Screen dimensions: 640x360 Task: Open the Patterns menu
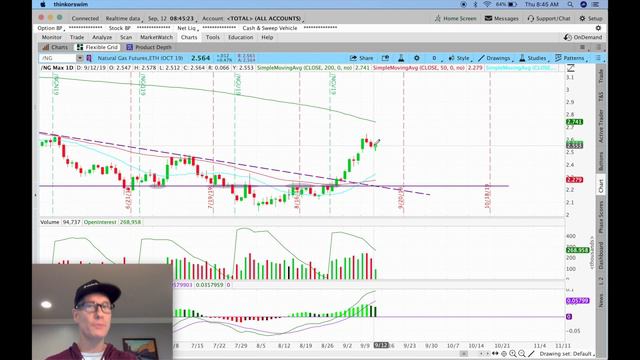570,58
